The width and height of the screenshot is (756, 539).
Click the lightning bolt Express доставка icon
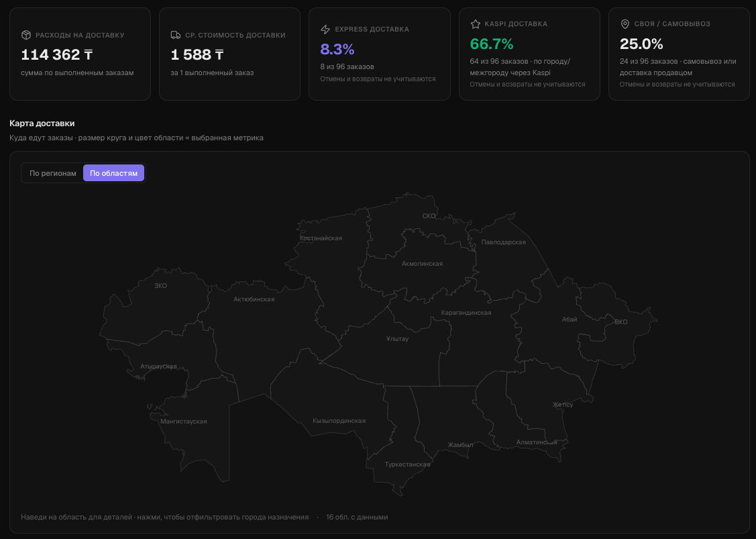325,30
